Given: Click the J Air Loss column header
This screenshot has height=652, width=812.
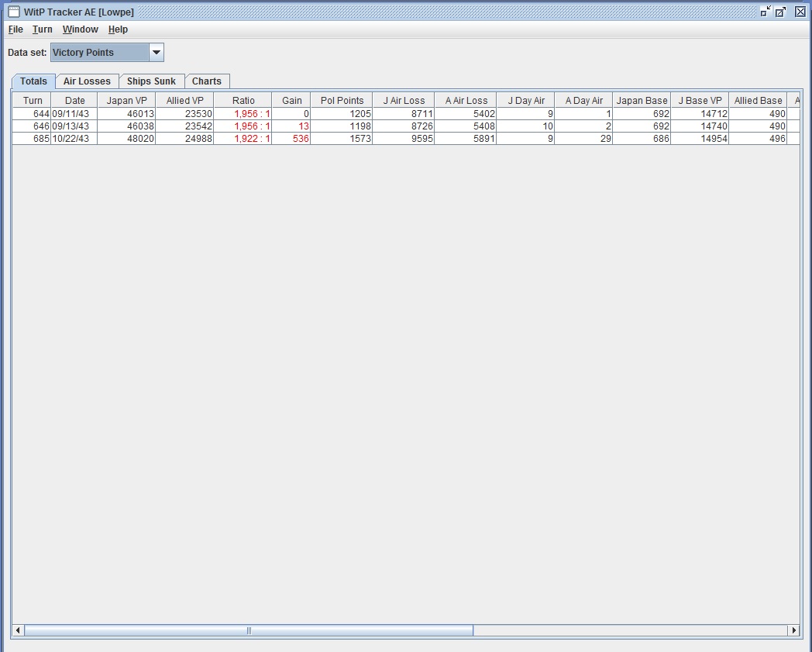Looking at the screenshot, I should pyautogui.click(x=404, y=101).
